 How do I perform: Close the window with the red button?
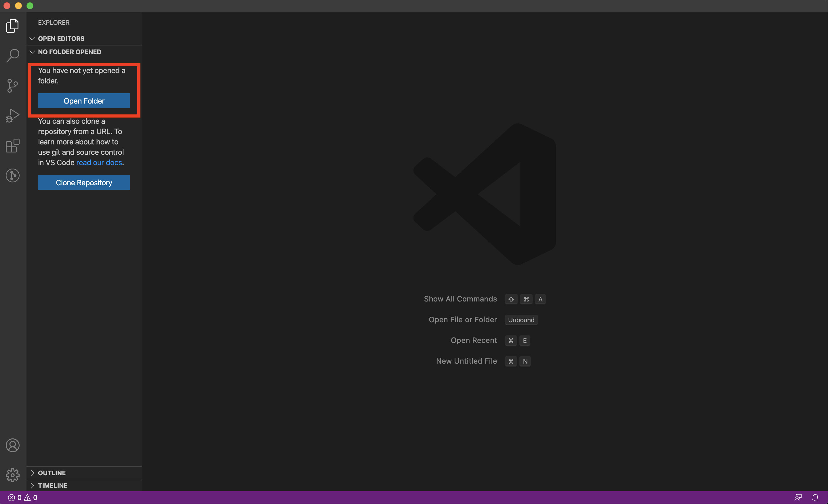pos(7,6)
